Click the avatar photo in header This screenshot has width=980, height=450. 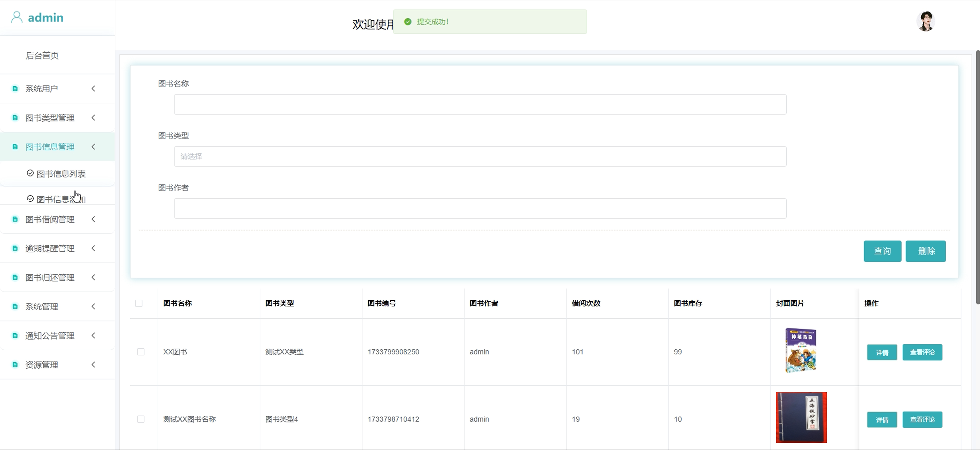[x=926, y=21]
